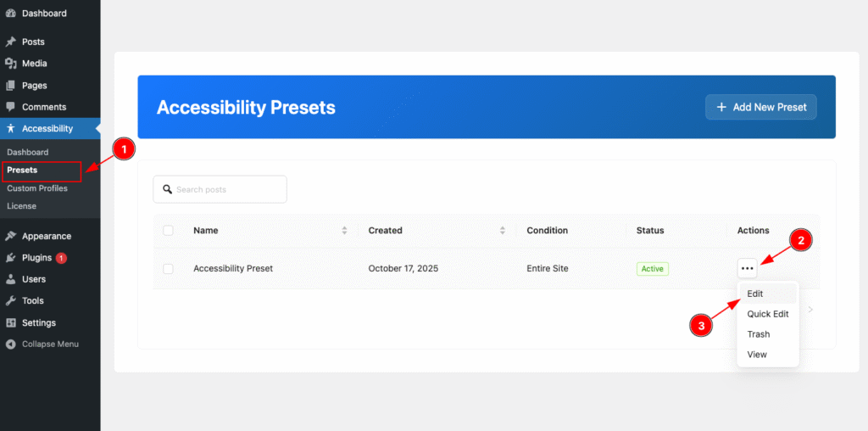Click the Tools wrench icon

10,301
